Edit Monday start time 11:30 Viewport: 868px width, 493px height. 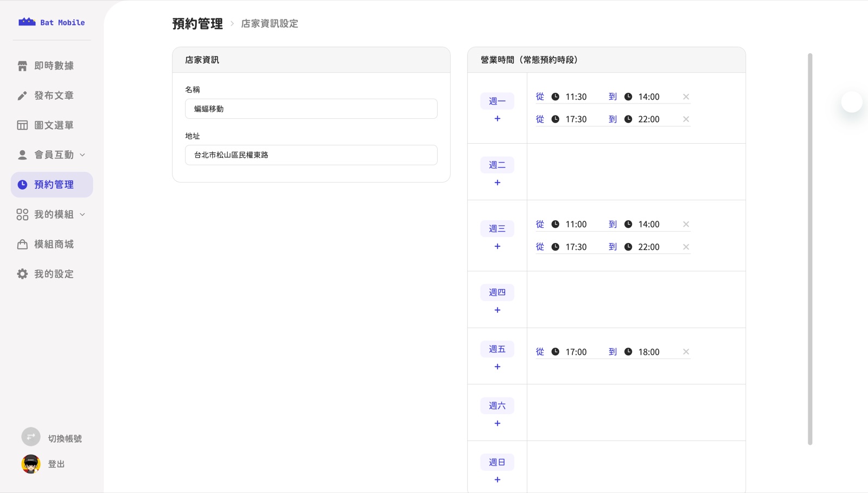click(576, 97)
